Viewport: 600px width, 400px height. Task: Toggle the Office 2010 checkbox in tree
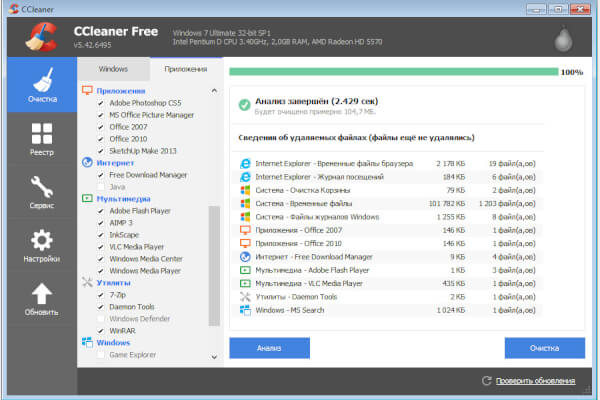click(101, 139)
